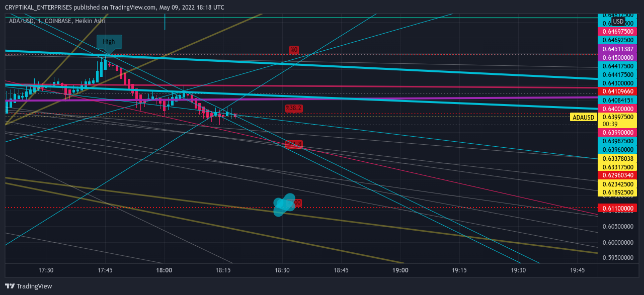Click the 19:00 time axis label

pyautogui.click(x=400, y=270)
